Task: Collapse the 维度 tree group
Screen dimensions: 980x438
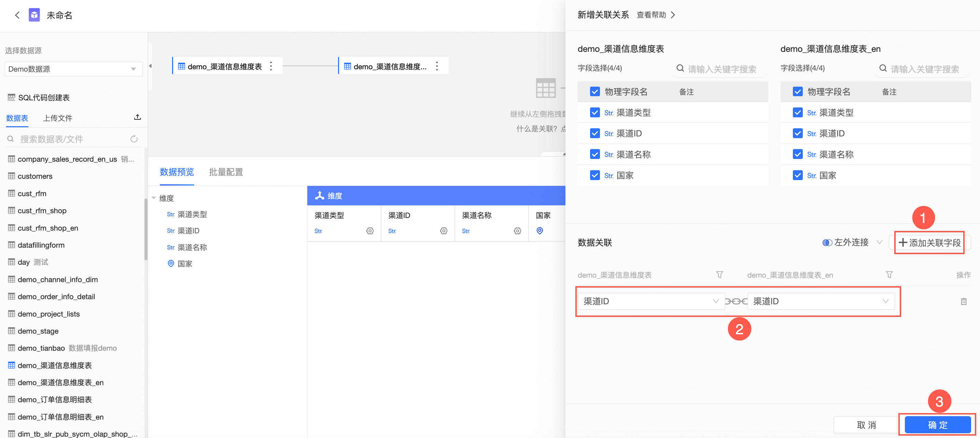Action: pyautogui.click(x=154, y=198)
